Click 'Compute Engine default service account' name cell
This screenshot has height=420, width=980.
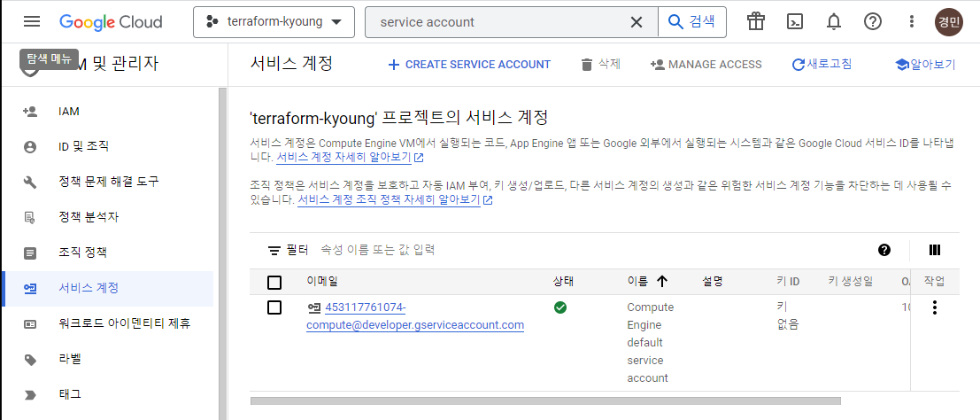pos(651,343)
